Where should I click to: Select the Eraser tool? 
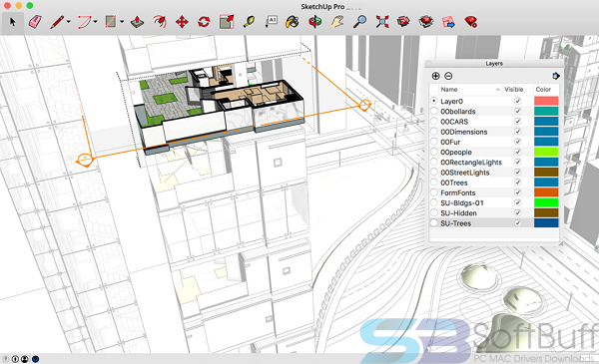(35, 22)
